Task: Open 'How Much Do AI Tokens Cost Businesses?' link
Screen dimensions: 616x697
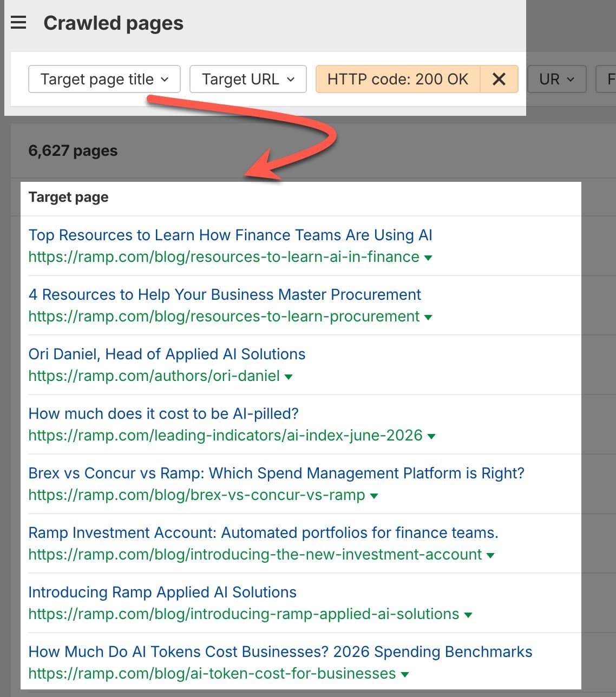Action: (280, 652)
